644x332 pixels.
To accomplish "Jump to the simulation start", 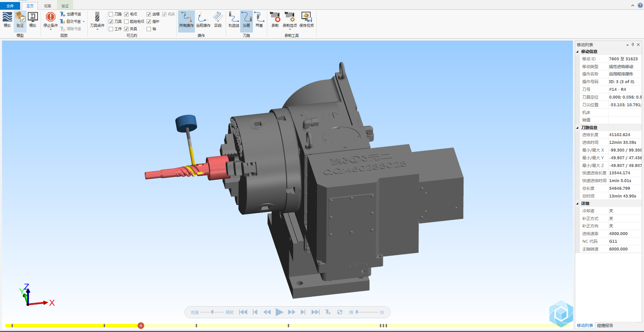I will click(x=243, y=312).
